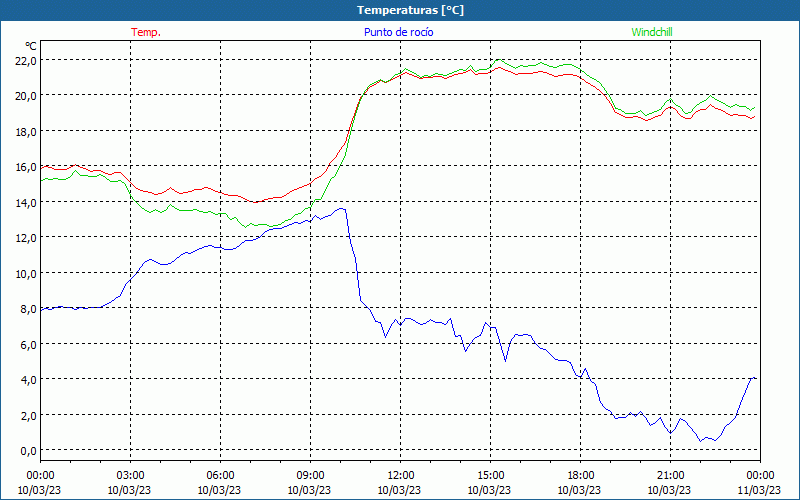800x500 pixels.
Task: Click the '12:00' time axis label
Action: pyautogui.click(x=401, y=476)
